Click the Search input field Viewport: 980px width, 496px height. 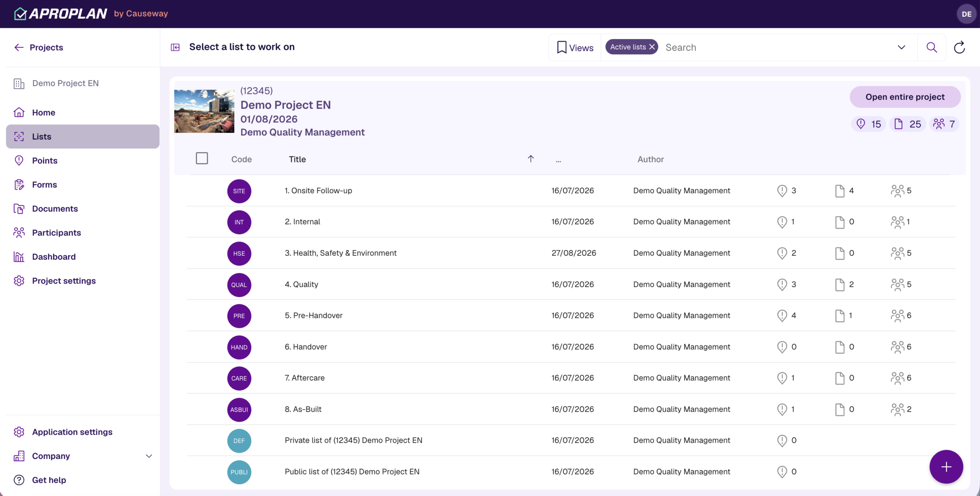tap(777, 47)
